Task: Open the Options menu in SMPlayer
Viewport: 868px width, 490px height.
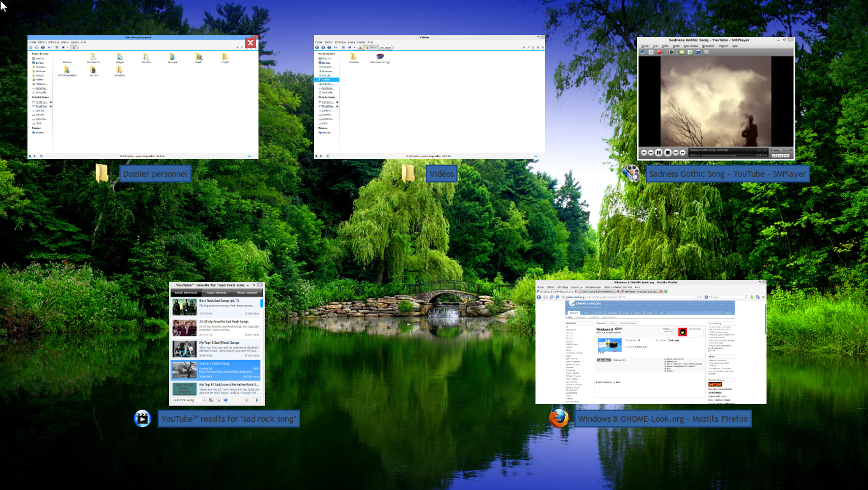Action: coord(723,46)
